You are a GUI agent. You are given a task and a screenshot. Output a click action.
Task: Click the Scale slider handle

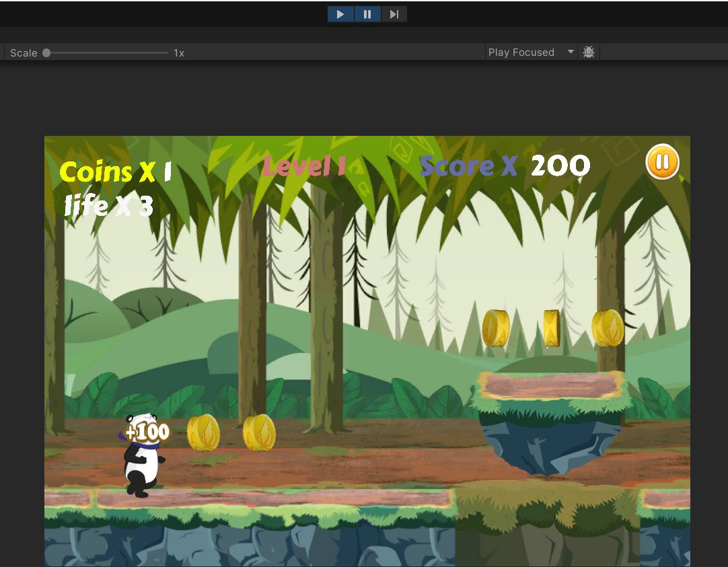[x=46, y=52]
